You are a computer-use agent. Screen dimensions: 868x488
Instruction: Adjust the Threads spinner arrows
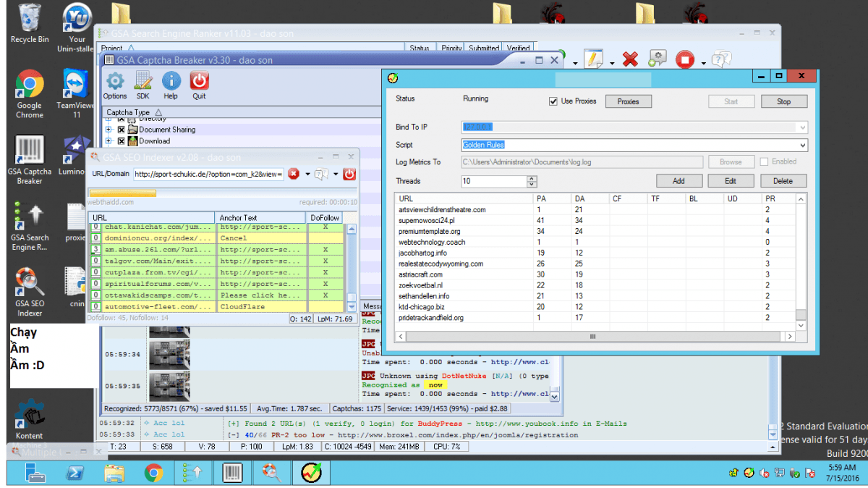point(532,181)
